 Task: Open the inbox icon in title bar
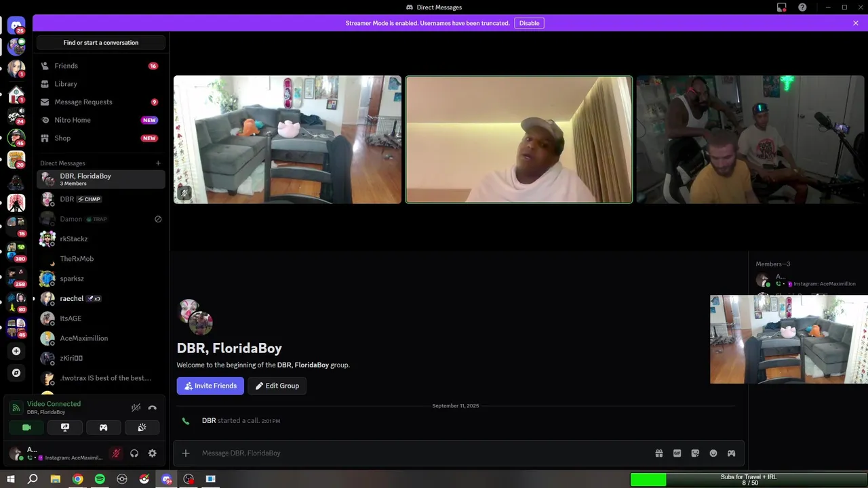tap(782, 7)
